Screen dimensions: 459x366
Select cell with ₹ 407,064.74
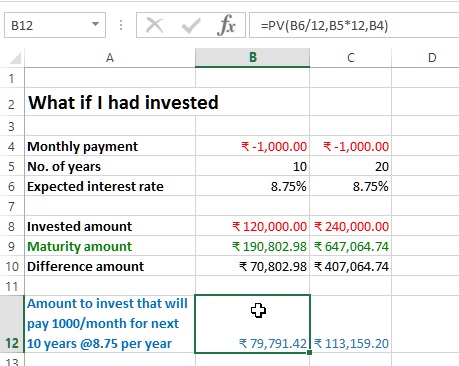click(351, 266)
